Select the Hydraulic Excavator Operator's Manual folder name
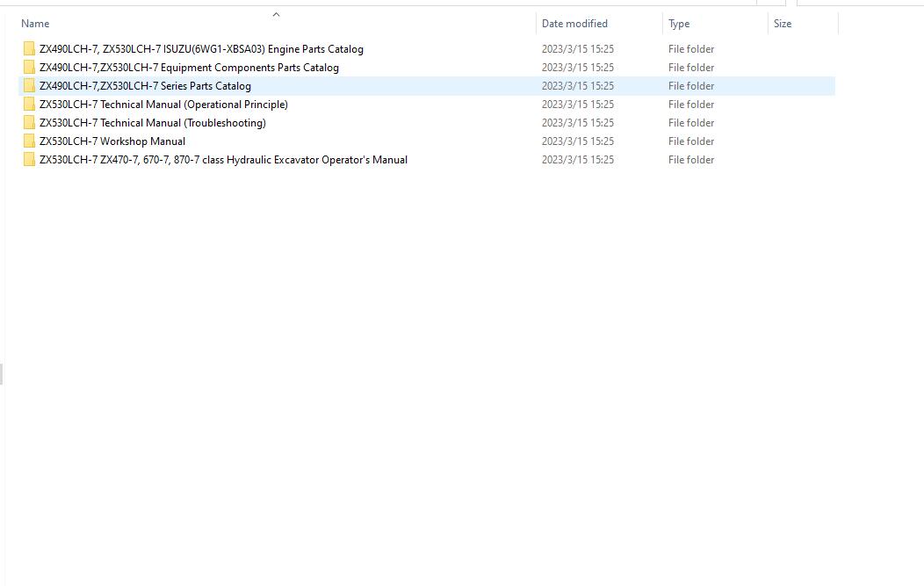Screen dimensions: 924x586 tap(223, 160)
